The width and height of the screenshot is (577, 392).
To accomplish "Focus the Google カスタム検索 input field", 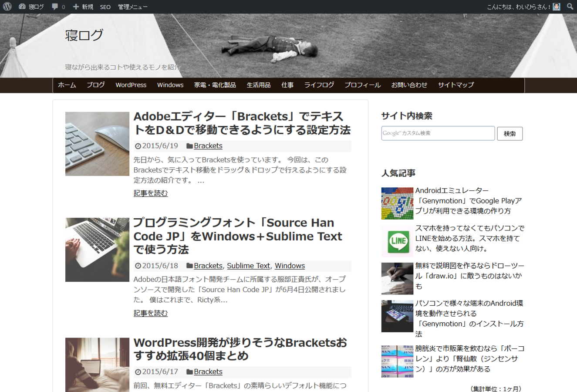I will (x=438, y=133).
